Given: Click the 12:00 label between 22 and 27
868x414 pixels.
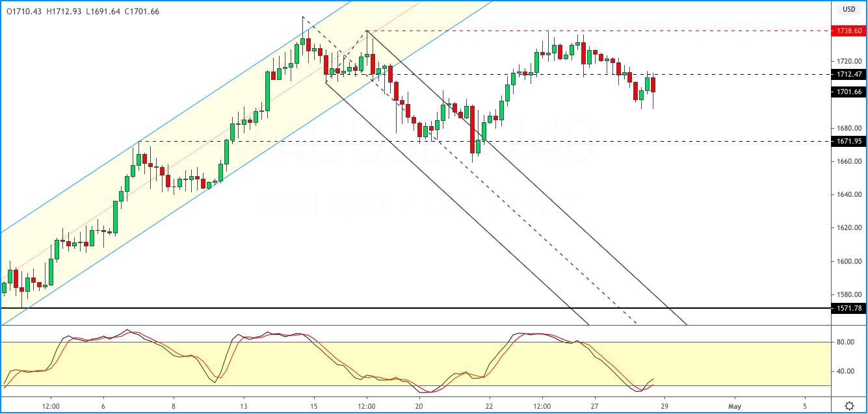Looking at the screenshot, I should click(x=542, y=406).
